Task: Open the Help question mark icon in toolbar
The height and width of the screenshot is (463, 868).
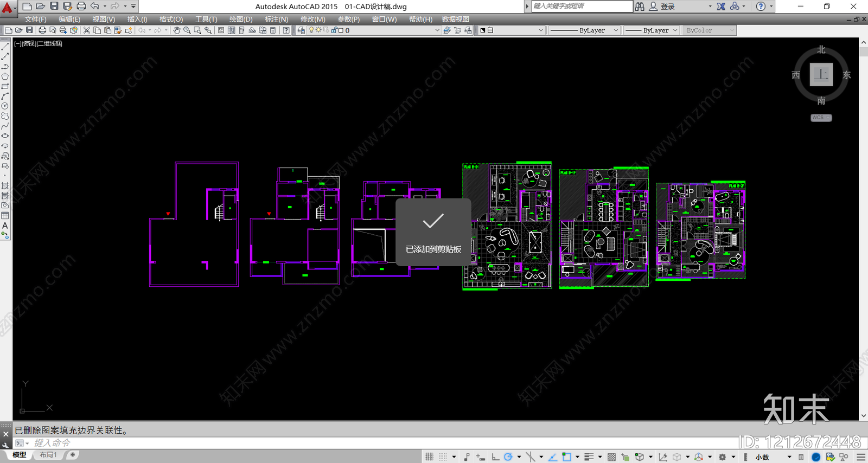Action: (761, 7)
